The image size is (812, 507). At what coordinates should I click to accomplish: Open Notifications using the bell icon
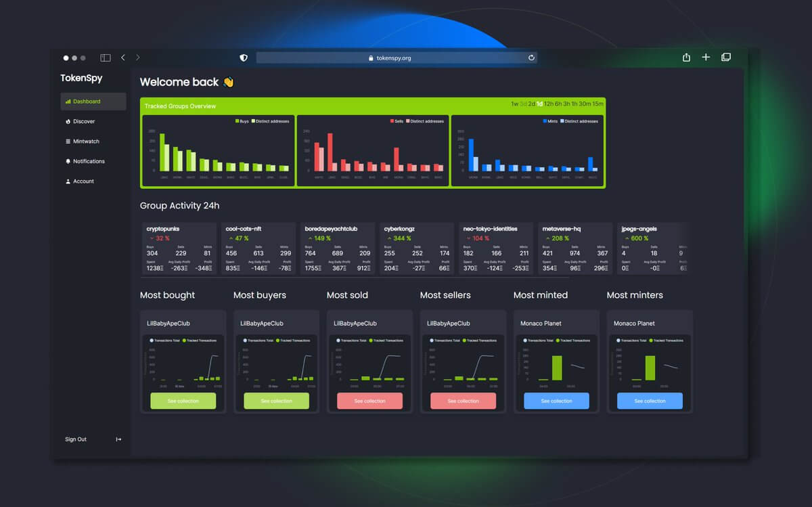[68, 162]
